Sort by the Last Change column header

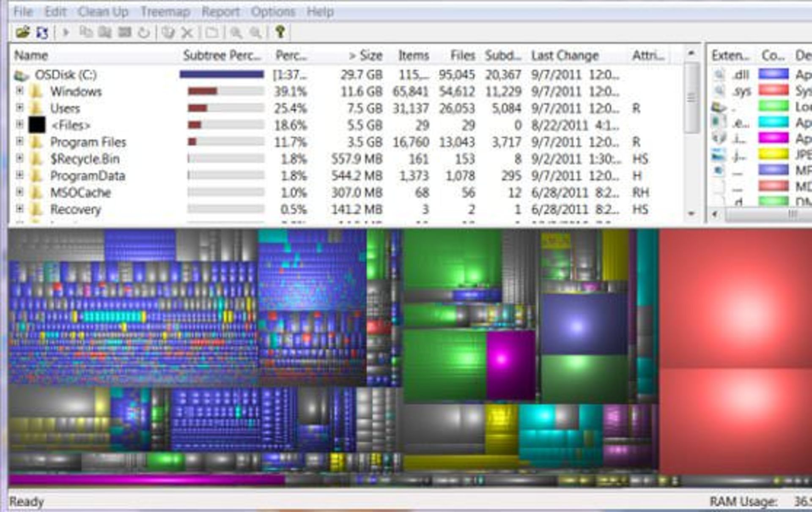(565, 55)
